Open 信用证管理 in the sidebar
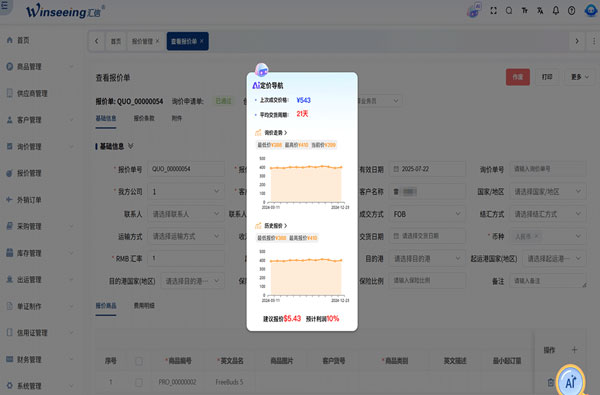Image resolution: width=600 pixels, height=395 pixels. (32, 333)
